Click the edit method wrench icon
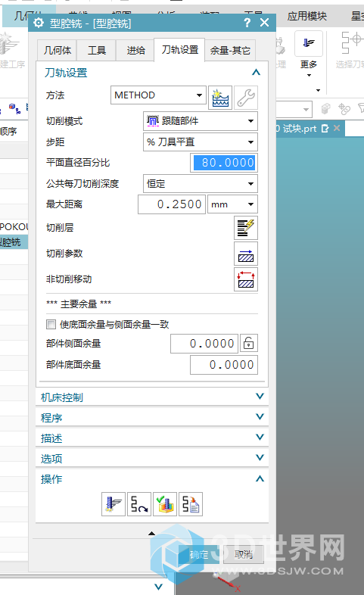Screen dimensions: 364x595 click(246, 98)
